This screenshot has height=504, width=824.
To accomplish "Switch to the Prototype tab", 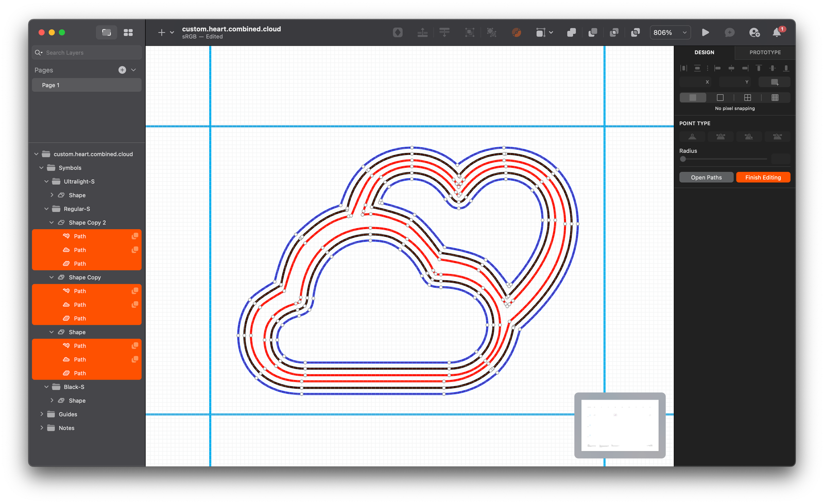I will coord(764,52).
